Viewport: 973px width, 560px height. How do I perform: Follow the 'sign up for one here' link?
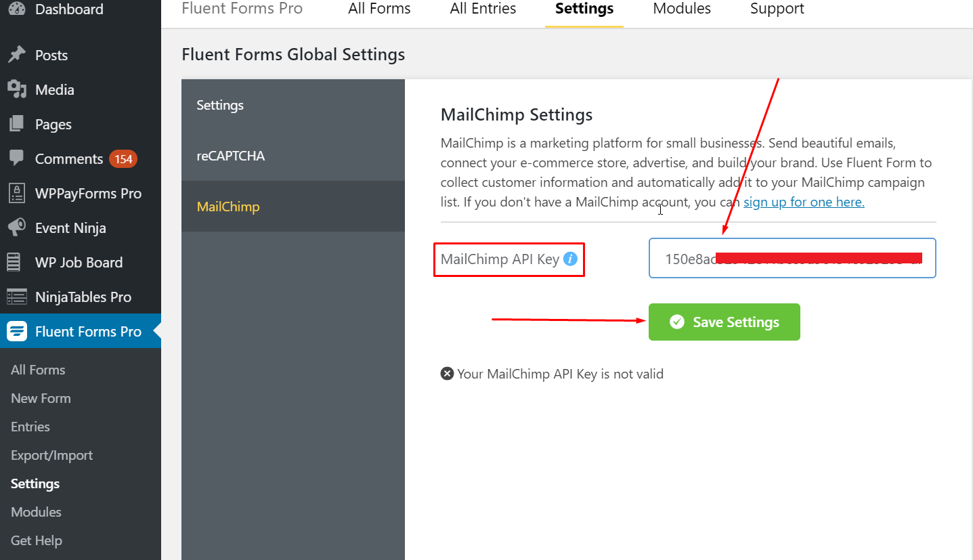804,202
